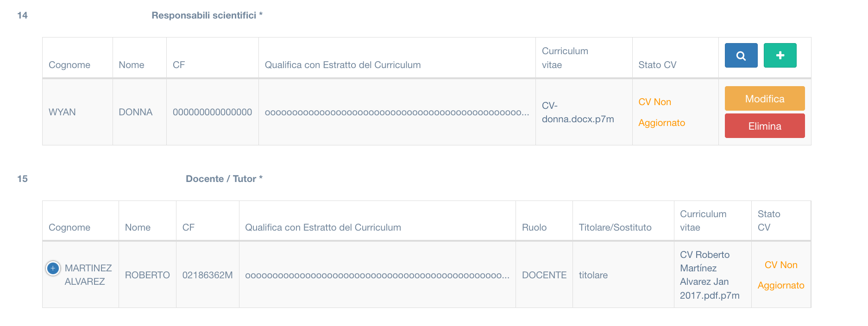Click CV Non Aggiornato status for WYAN
868x326 pixels.
661,112
